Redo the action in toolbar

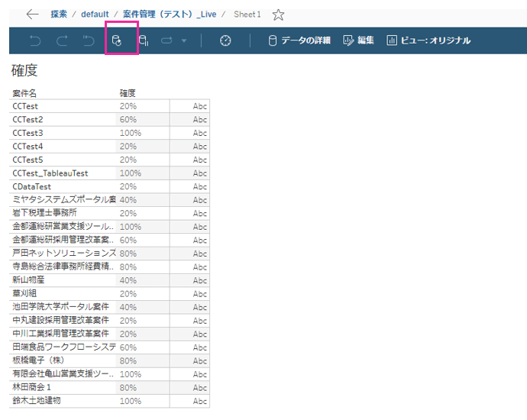coord(62,40)
